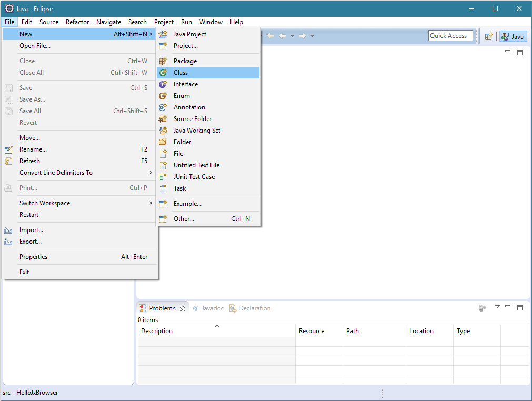
Task: Open the Search menu
Action: [x=137, y=22]
